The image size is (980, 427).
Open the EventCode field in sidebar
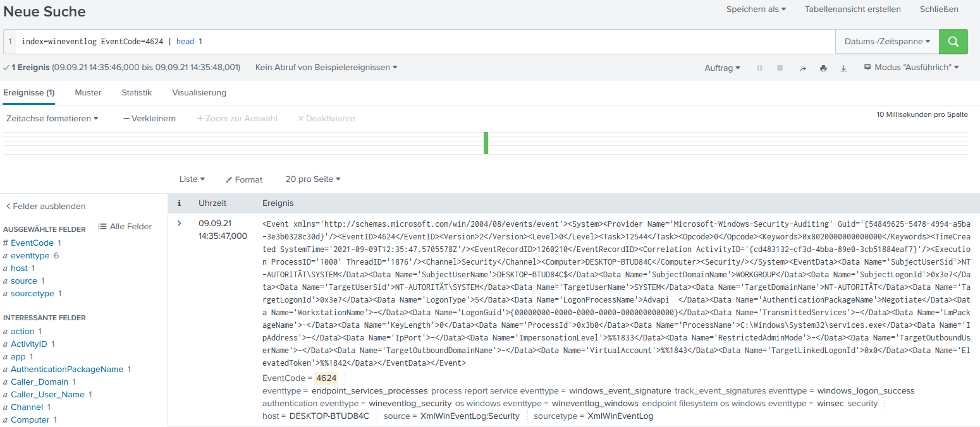click(32, 243)
